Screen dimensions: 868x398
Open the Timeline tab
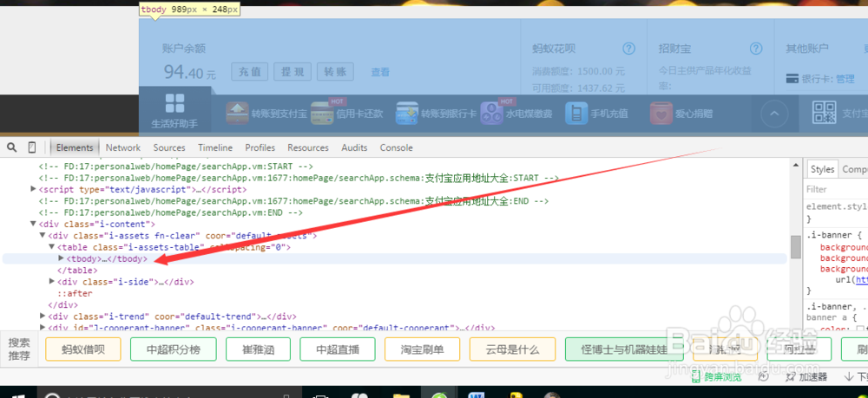coord(215,147)
